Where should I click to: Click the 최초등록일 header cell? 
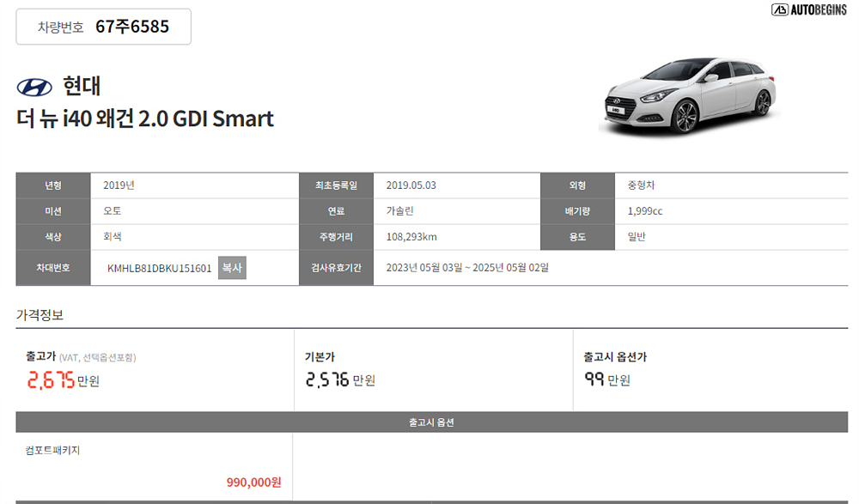pos(337,185)
